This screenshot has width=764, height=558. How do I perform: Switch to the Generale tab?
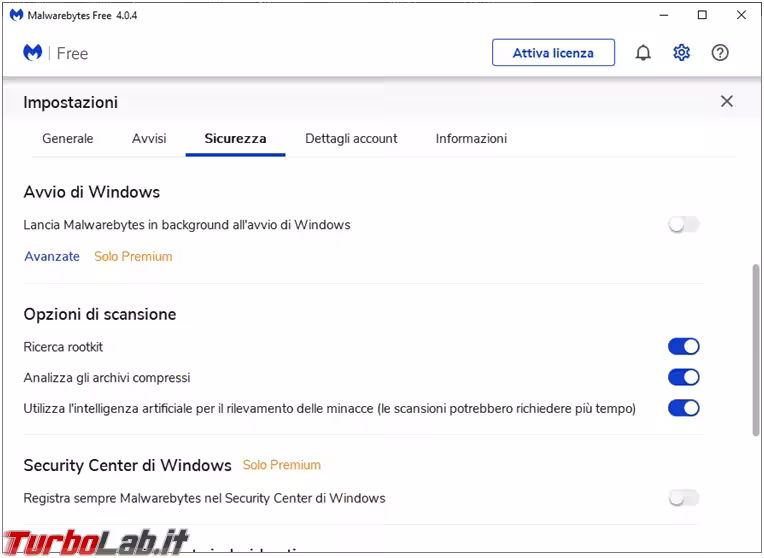(68, 139)
